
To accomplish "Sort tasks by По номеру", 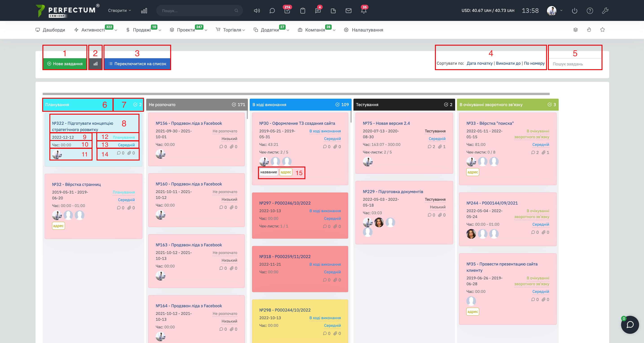I will [534, 63].
